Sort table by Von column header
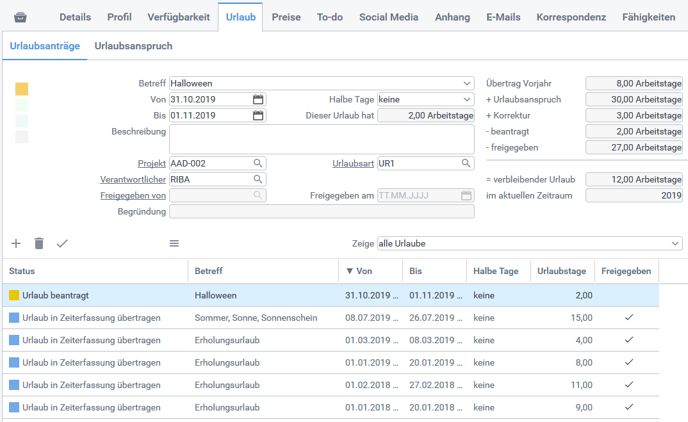688x422 pixels. [x=364, y=271]
